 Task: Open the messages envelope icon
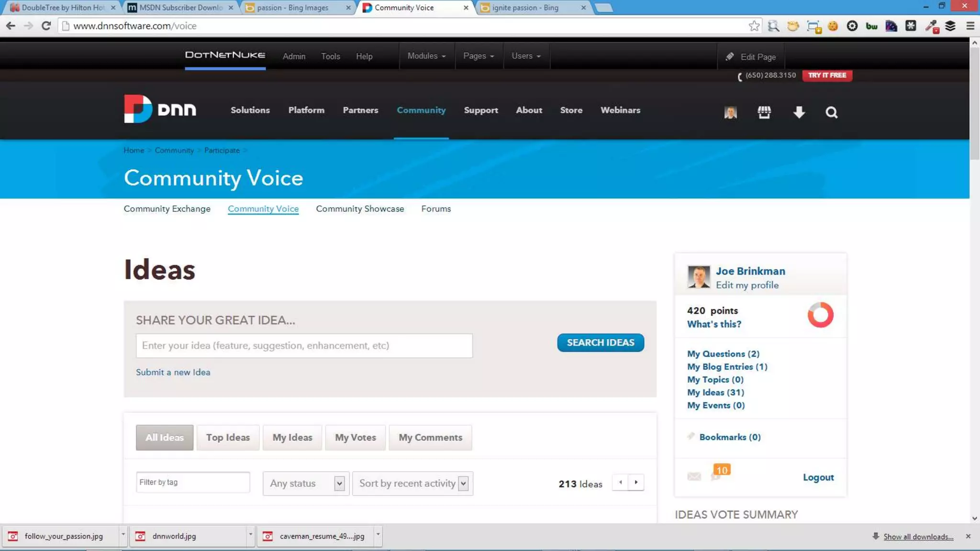click(694, 476)
